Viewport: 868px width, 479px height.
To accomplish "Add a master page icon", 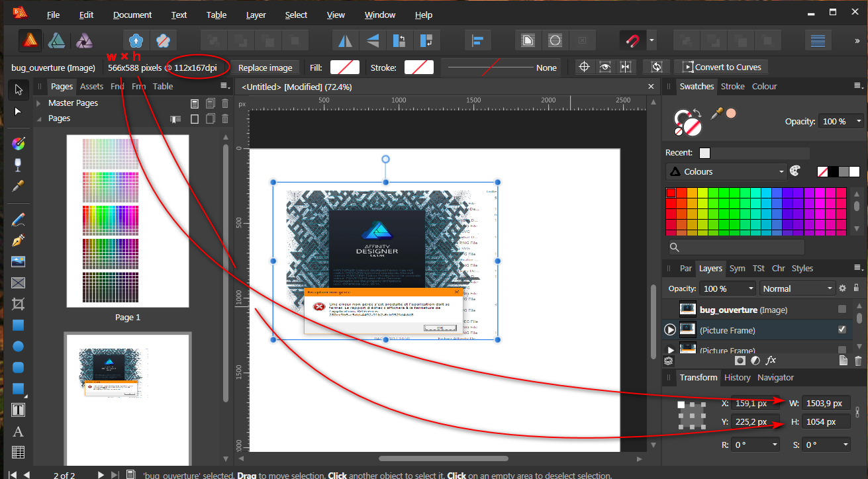I will click(195, 103).
